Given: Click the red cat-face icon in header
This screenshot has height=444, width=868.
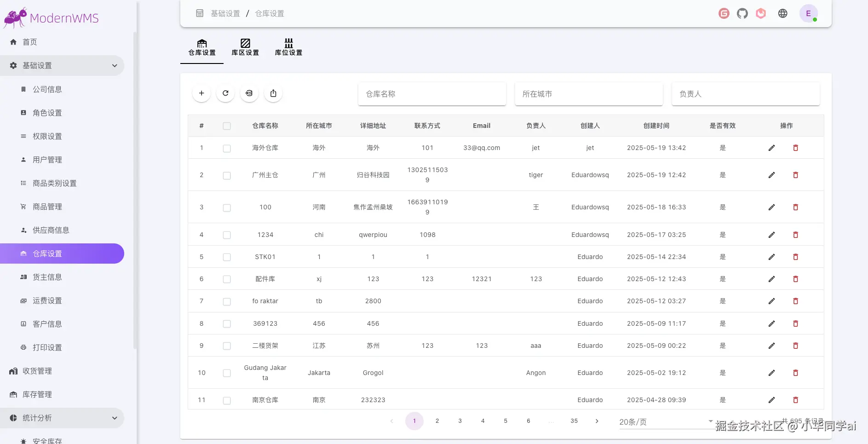Looking at the screenshot, I should tap(761, 14).
